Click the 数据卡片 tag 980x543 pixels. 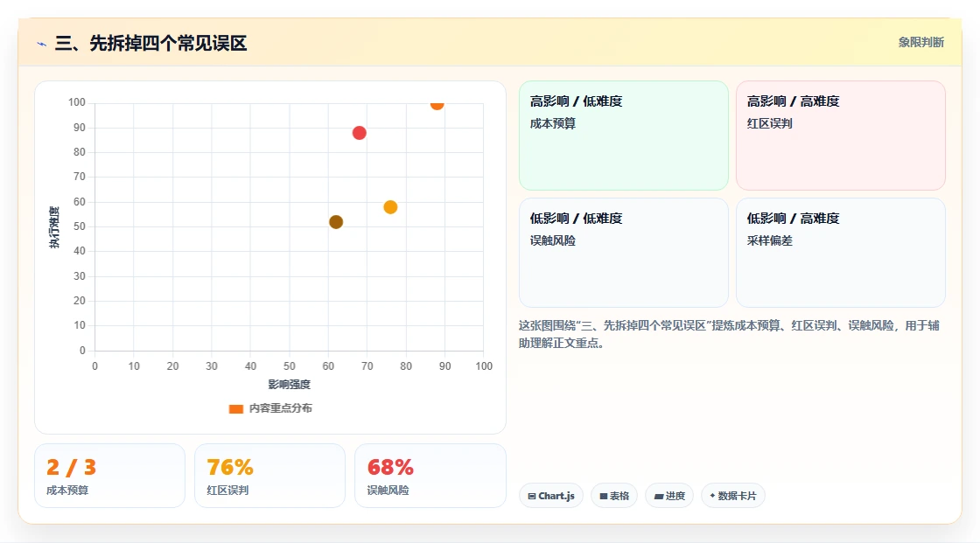[x=733, y=496]
